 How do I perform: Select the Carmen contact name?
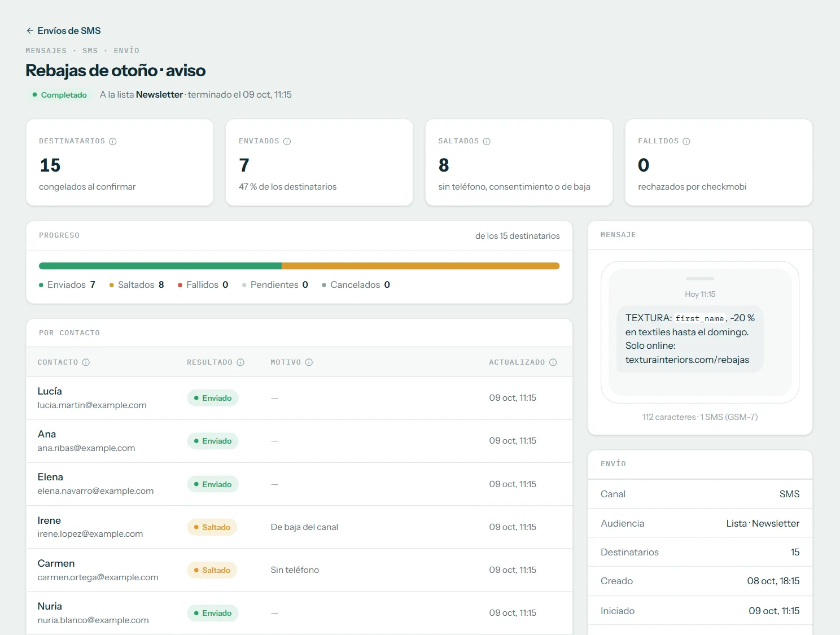[x=56, y=563]
